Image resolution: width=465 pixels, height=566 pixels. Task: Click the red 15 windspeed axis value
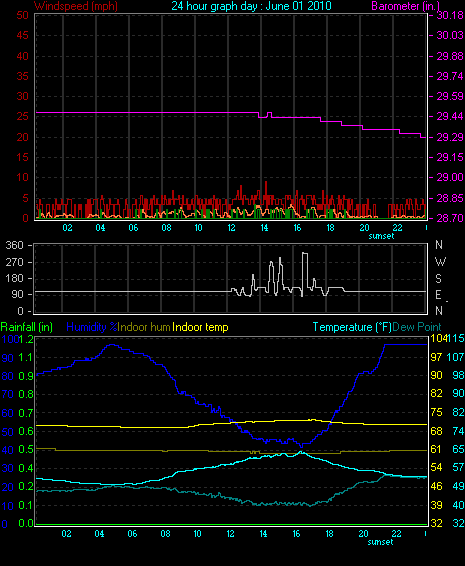(x=22, y=157)
